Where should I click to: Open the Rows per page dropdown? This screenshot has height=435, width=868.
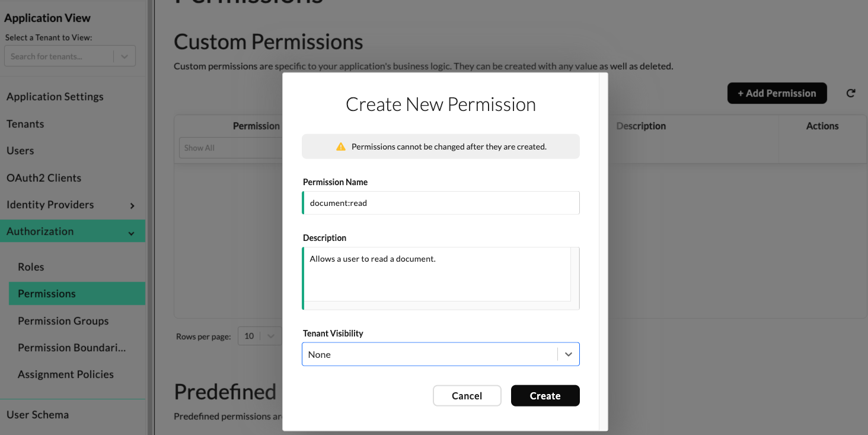(259, 336)
